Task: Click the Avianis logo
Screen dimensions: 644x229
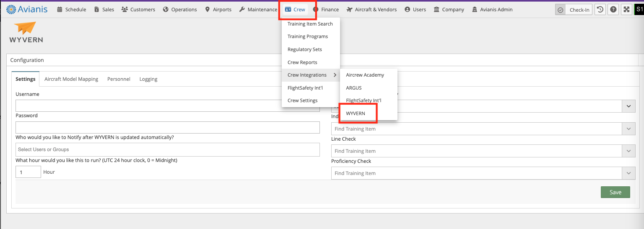Action: [27, 9]
